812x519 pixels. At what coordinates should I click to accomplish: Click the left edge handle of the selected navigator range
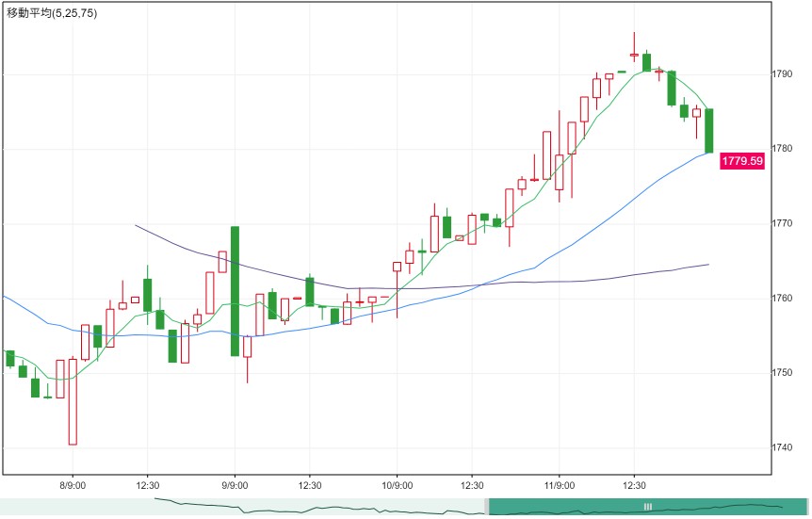point(487,507)
